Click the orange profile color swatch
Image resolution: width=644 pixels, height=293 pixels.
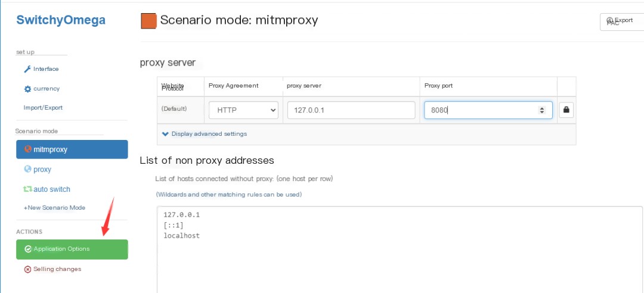point(148,21)
